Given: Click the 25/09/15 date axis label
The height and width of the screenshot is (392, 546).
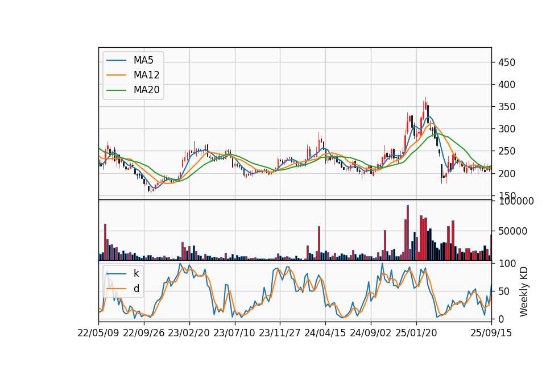Looking at the screenshot, I should tap(491, 333).
